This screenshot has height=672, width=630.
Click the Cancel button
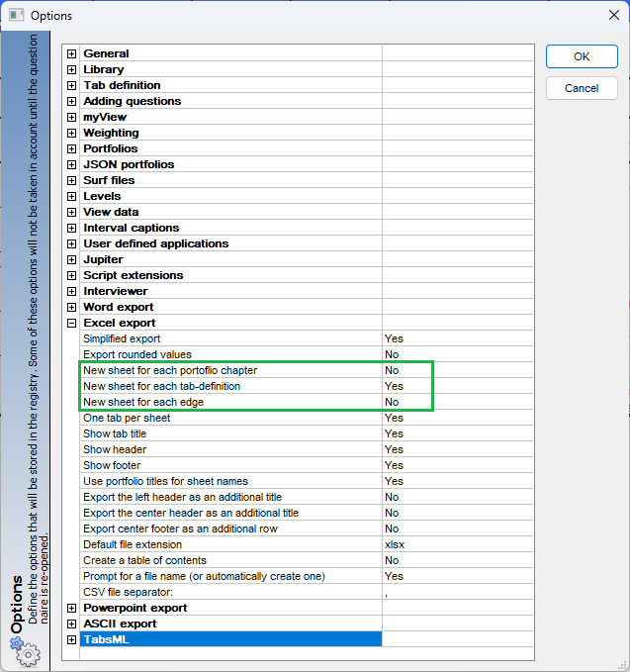tap(582, 88)
